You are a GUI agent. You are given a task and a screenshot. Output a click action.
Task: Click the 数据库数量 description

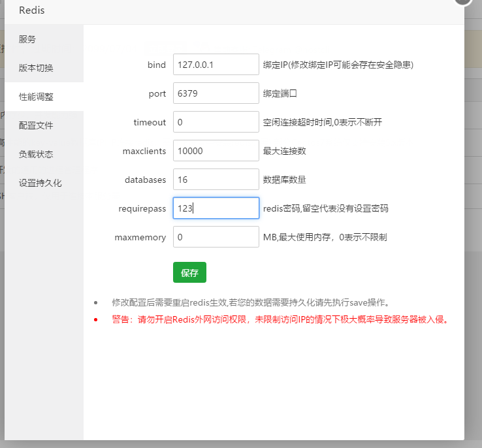[x=284, y=180]
